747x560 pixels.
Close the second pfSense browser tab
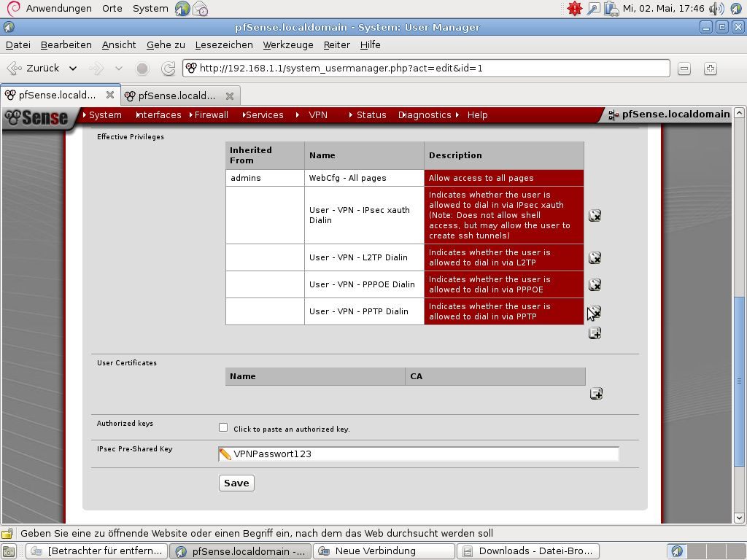(230, 96)
